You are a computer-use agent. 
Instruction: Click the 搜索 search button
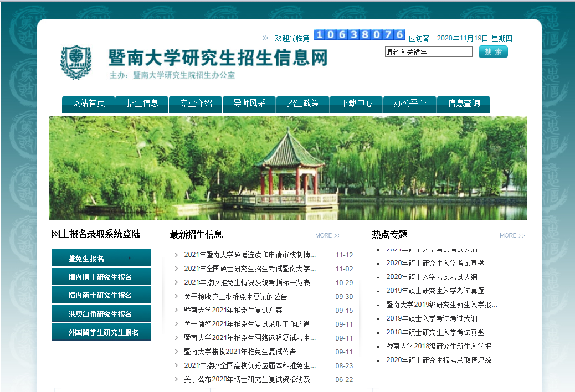(492, 51)
